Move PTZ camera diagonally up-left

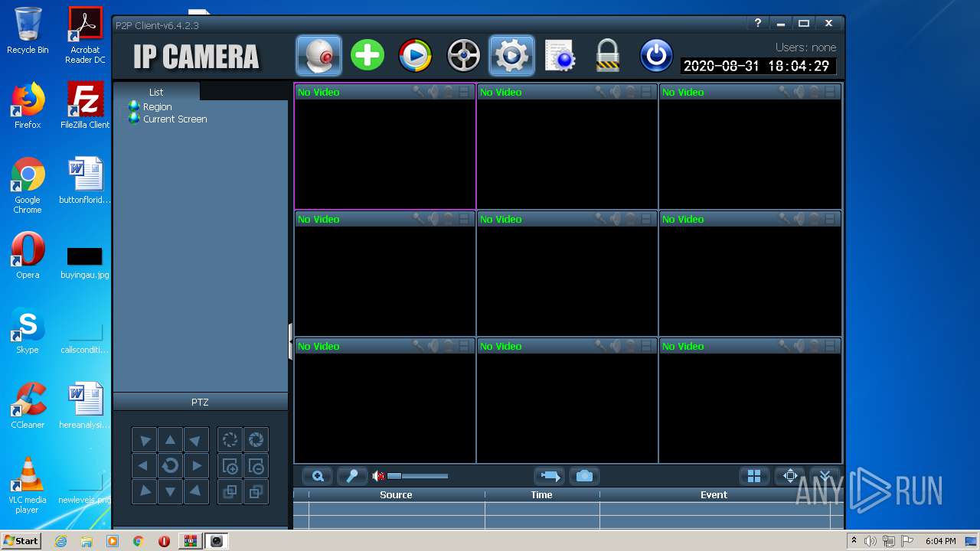click(x=144, y=440)
